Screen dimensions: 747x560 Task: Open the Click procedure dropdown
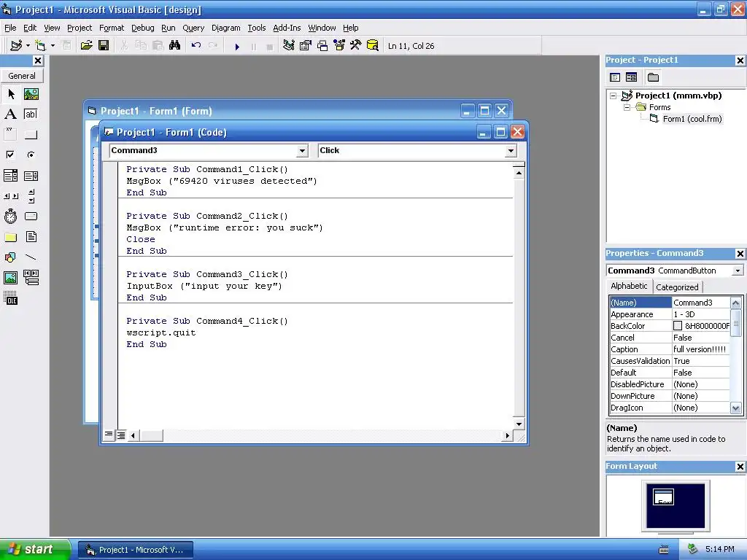pyautogui.click(x=511, y=151)
